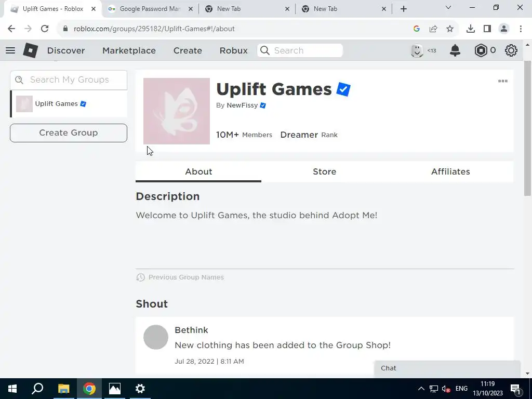Show hidden system tray icons

421,389
